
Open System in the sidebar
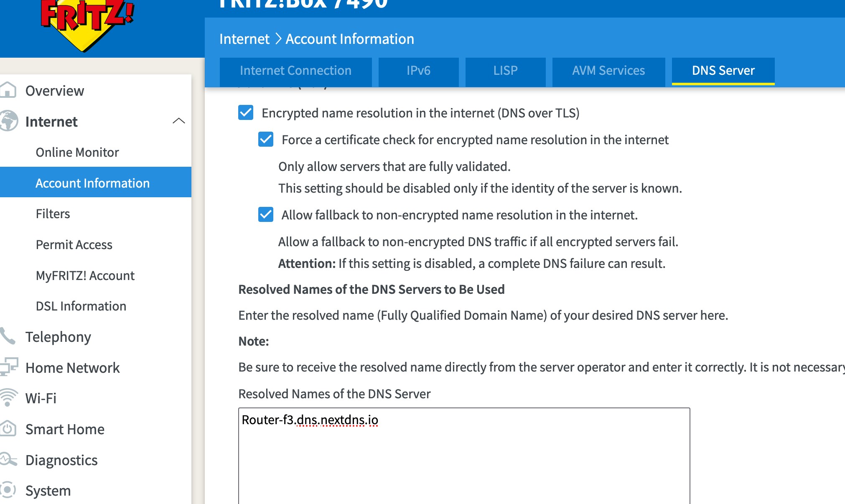click(x=48, y=491)
